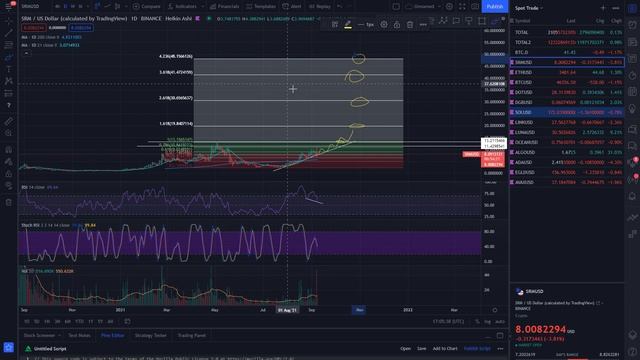Viewport: 640px width, 360px height.
Task: Lock the selected drawing
Action: click(x=397, y=24)
